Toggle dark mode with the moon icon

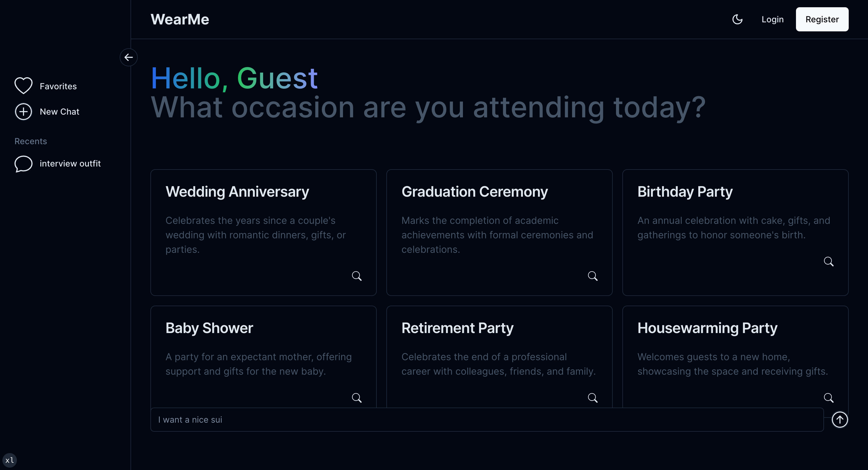tap(737, 19)
